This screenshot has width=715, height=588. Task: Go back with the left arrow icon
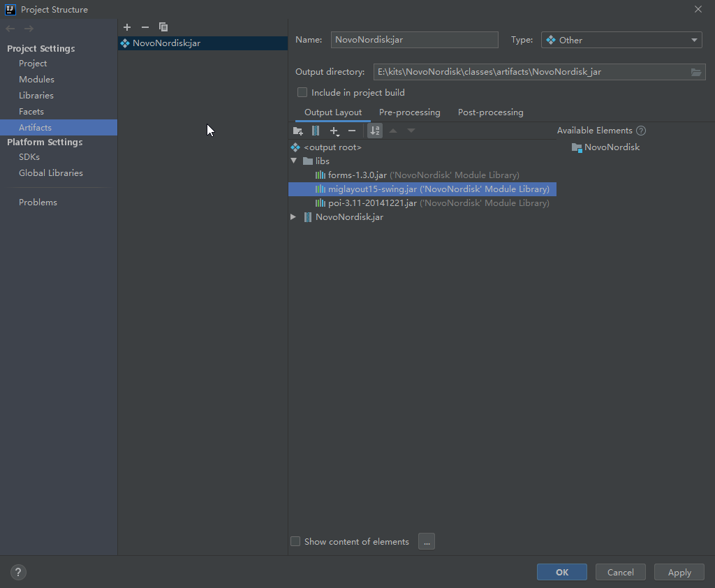click(x=10, y=29)
